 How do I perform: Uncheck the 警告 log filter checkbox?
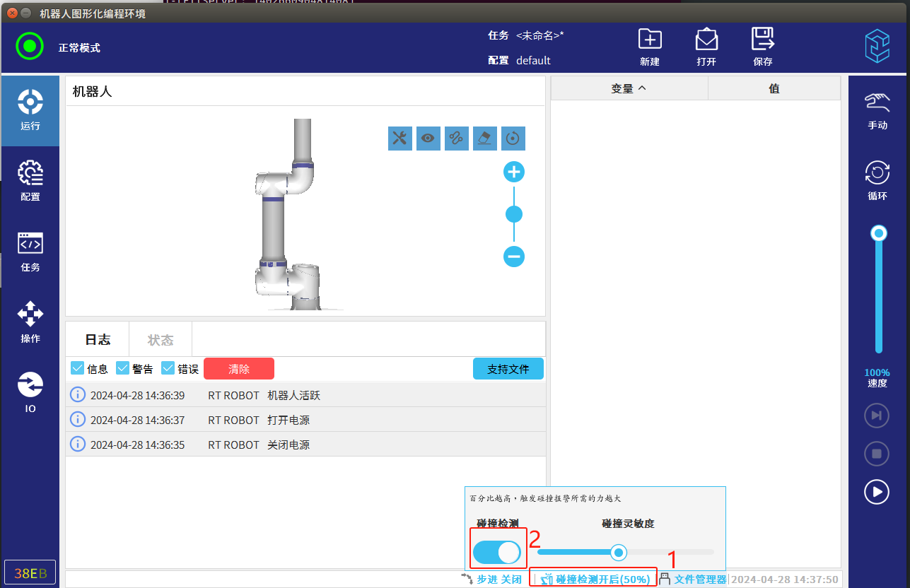pyautogui.click(x=123, y=368)
